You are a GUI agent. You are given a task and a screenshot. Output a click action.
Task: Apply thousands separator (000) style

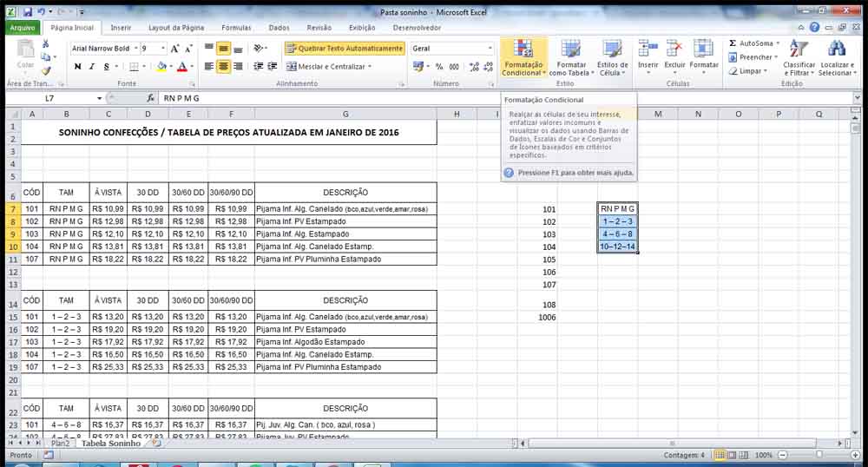pos(454,66)
